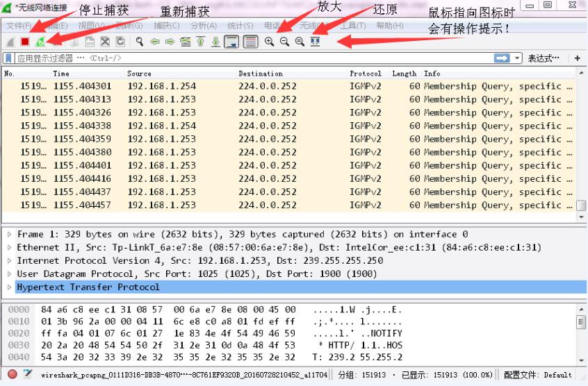Open the display filter history dropdown
The height and width of the screenshot is (386, 588).
click(517, 58)
